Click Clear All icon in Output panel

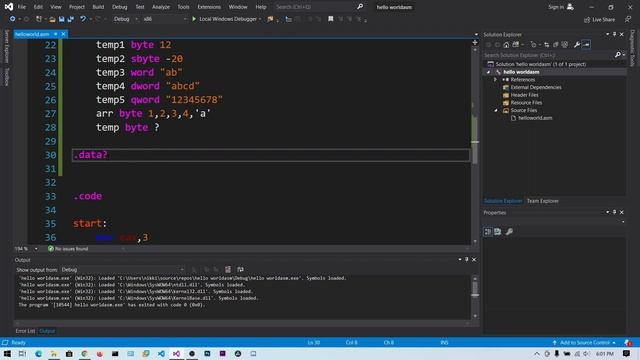coord(228,269)
